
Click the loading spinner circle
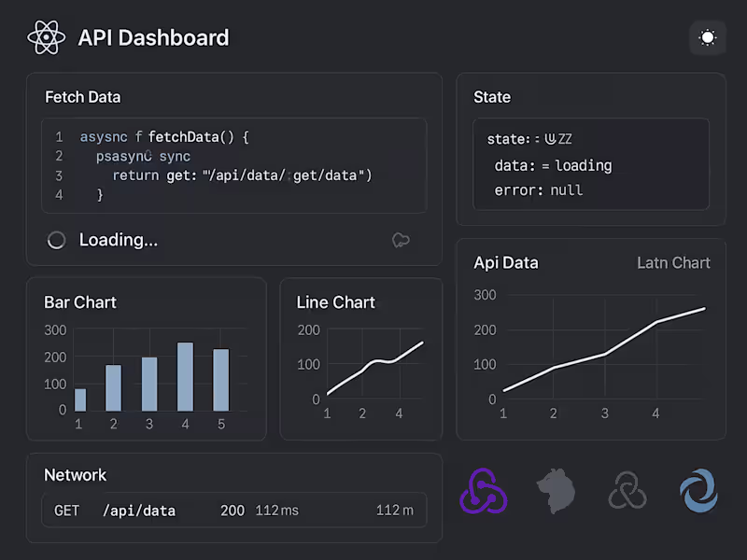(x=56, y=240)
